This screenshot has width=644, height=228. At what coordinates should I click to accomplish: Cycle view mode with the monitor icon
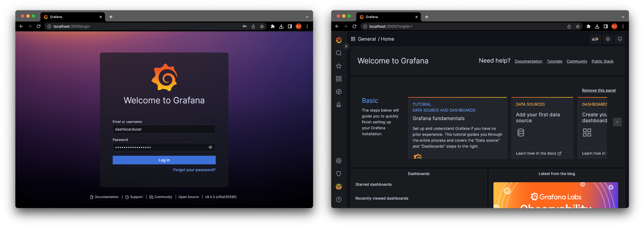point(620,39)
